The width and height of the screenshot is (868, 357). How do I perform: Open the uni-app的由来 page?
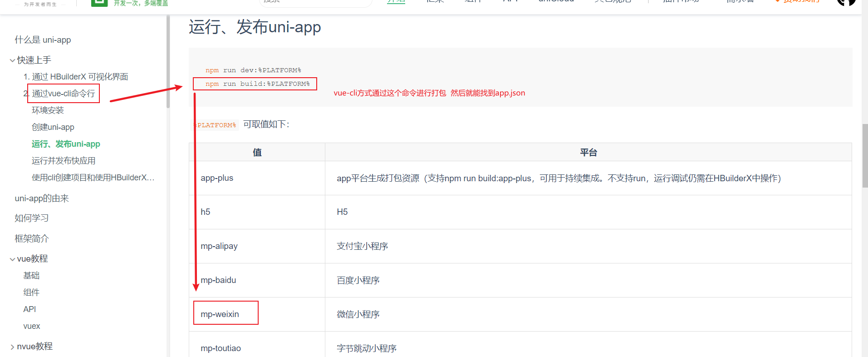point(42,198)
